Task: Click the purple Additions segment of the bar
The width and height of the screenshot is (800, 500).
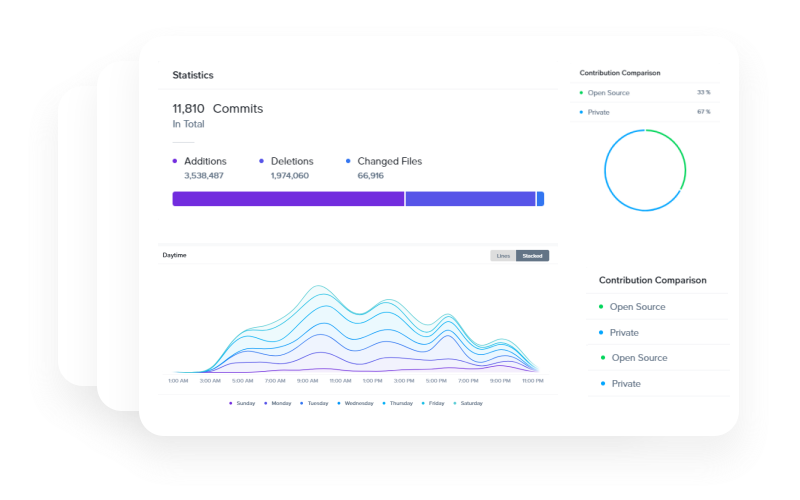Action: coord(288,199)
